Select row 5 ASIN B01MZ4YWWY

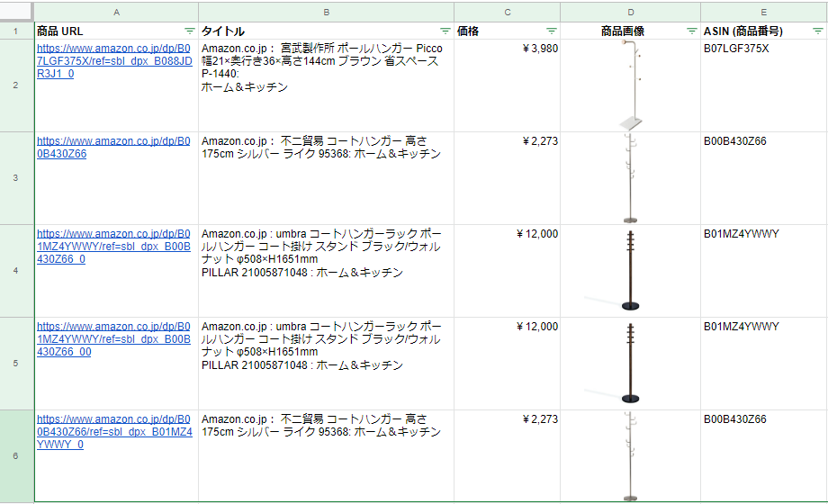[763, 364]
